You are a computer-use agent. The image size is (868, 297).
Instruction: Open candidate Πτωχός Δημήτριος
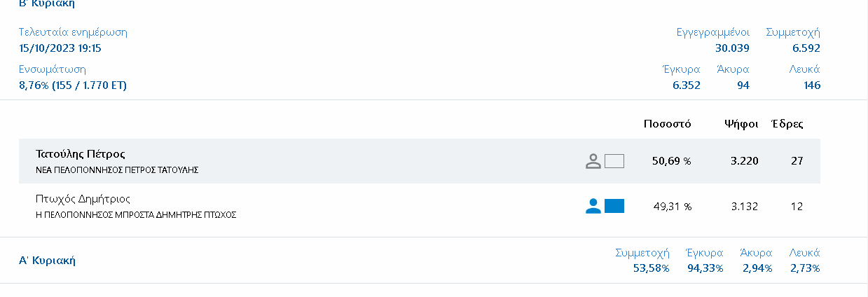83,199
